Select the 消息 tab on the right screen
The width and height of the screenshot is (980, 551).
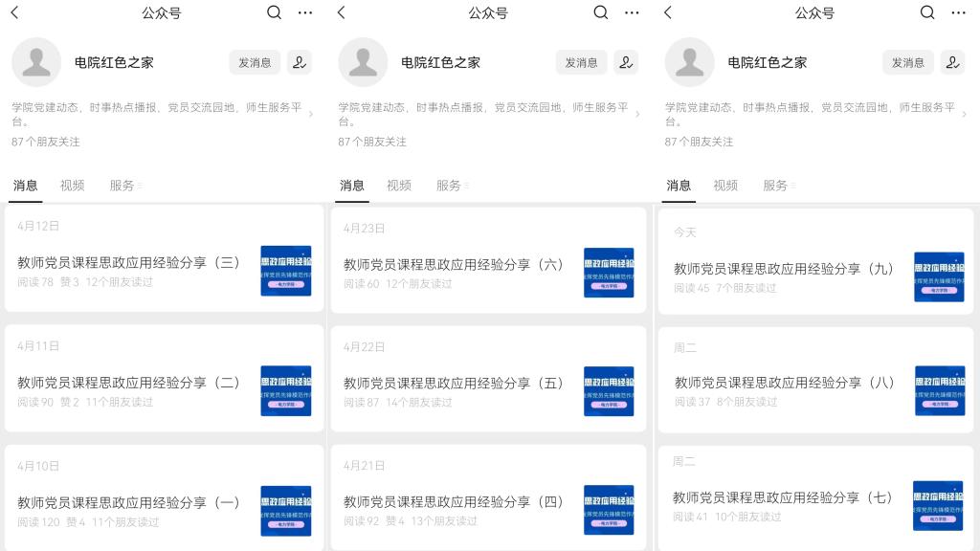pos(679,186)
